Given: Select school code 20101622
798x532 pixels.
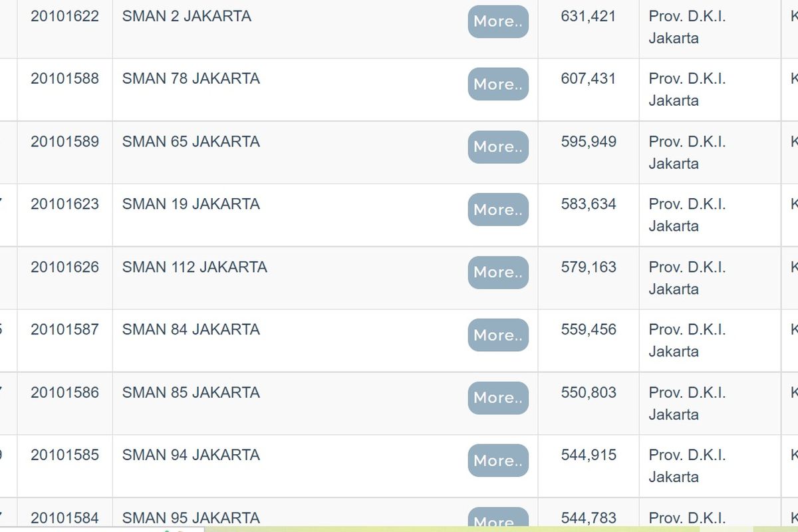Looking at the screenshot, I should (x=65, y=16).
